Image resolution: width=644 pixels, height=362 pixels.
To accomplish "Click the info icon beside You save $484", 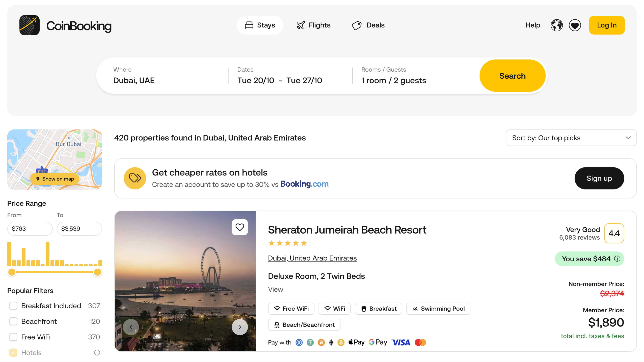I will pyautogui.click(x=617, y=259).
